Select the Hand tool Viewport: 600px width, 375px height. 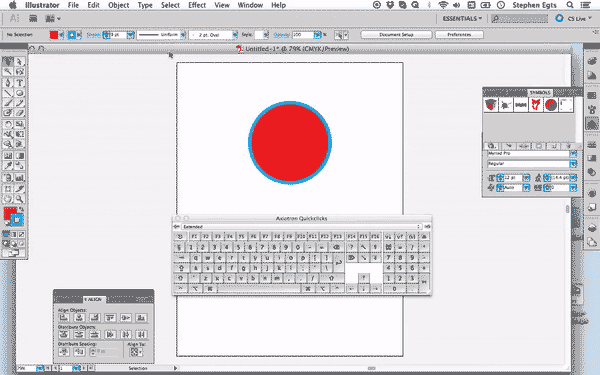click(8, 199)
